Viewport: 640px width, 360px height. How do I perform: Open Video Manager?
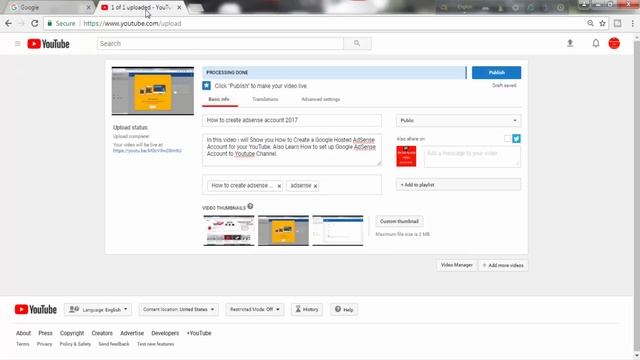[456, 265]
